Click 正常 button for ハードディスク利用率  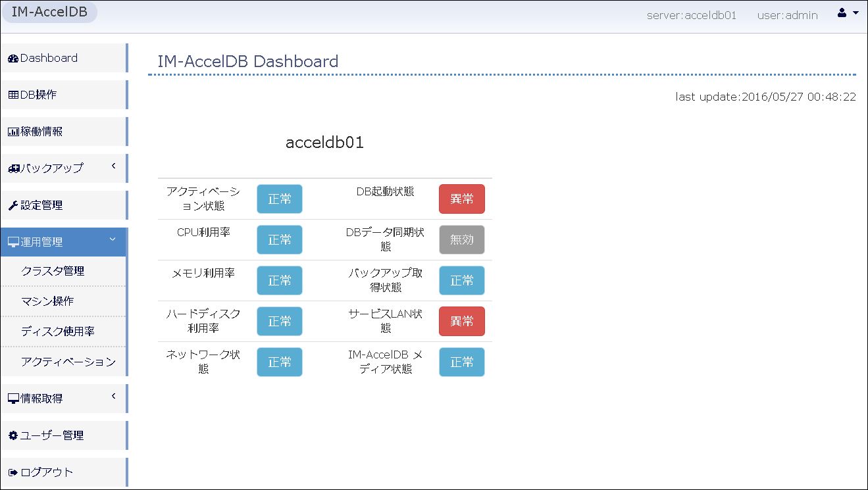pos(280,322)
